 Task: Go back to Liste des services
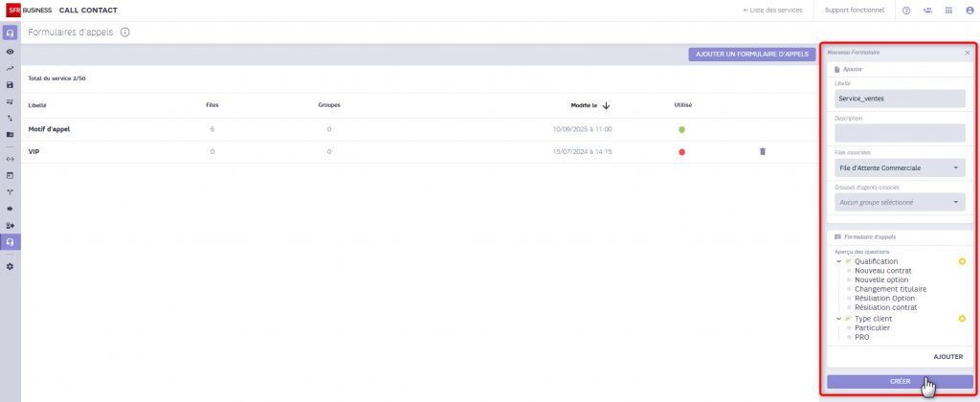[772, 10]
